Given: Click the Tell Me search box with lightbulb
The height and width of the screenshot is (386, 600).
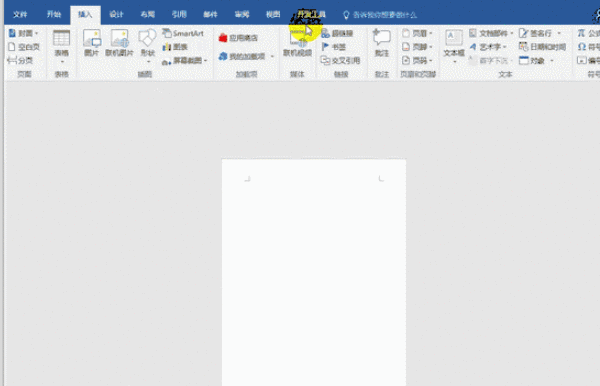Looking at the screenshot, I should click(380, 15).
